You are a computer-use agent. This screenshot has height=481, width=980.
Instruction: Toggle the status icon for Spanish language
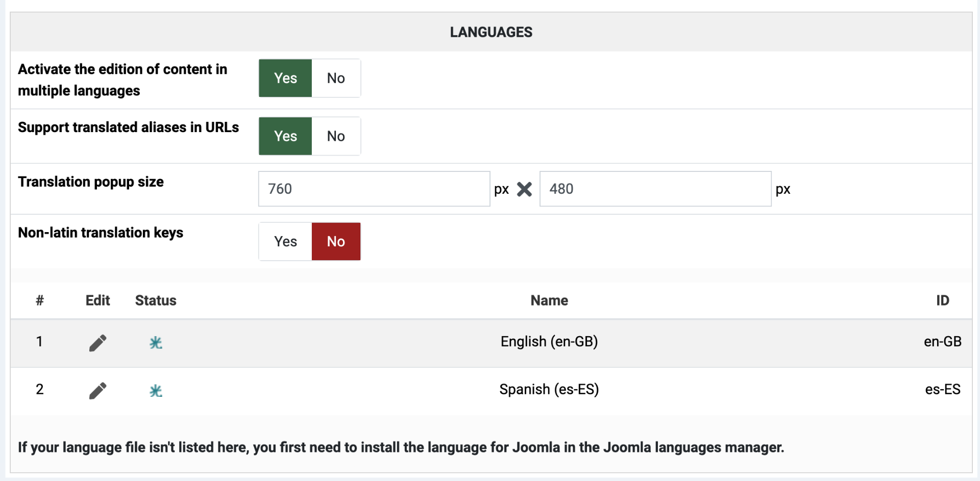point(156,391)
